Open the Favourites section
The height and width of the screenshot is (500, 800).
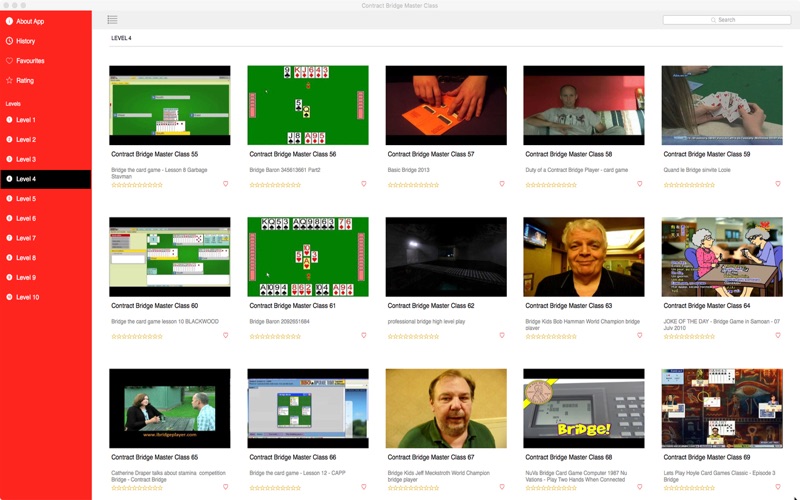[x=46, y=61]
